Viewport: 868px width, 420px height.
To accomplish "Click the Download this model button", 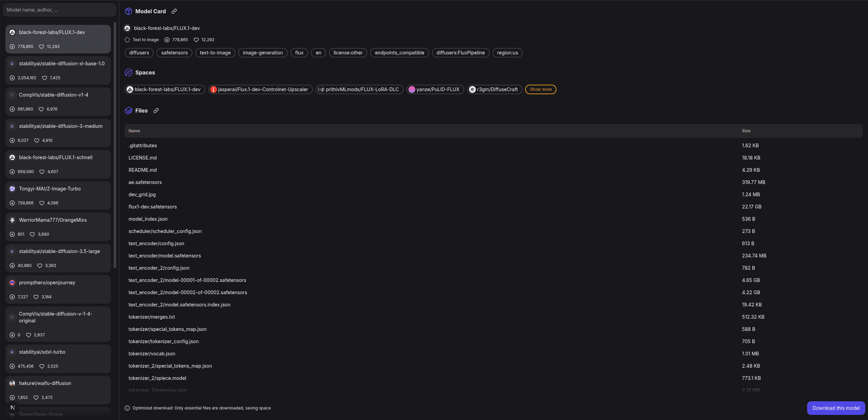I will pyautogui.click(x=836, y=408).
